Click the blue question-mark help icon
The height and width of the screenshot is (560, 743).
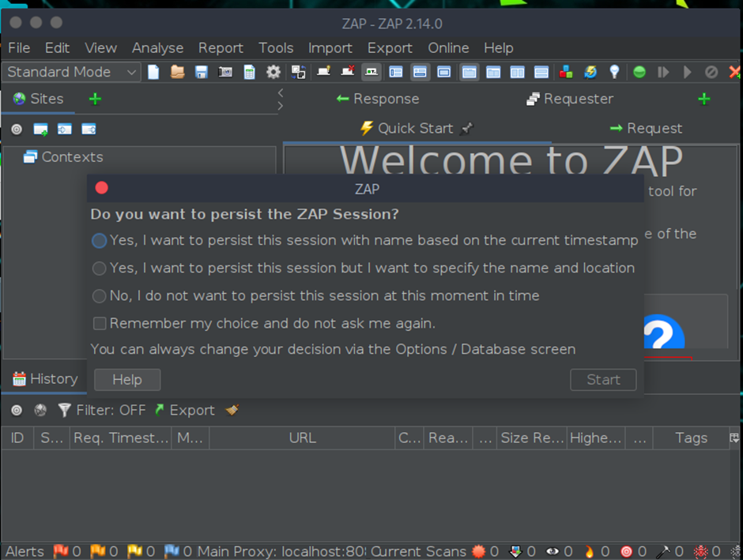click(x=664, y=333)
